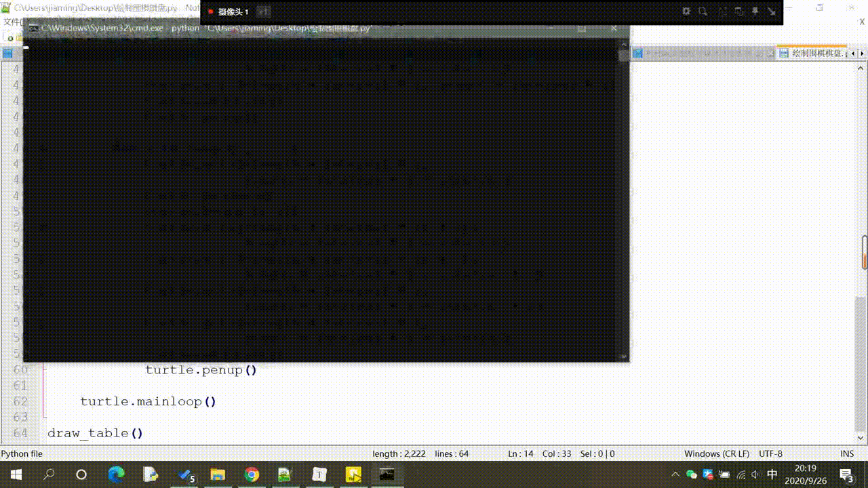Click the overlapping windows icon in camera bar
Viewport: 868px width, 488px height.
pyautogui.click(x=738, y=12)
